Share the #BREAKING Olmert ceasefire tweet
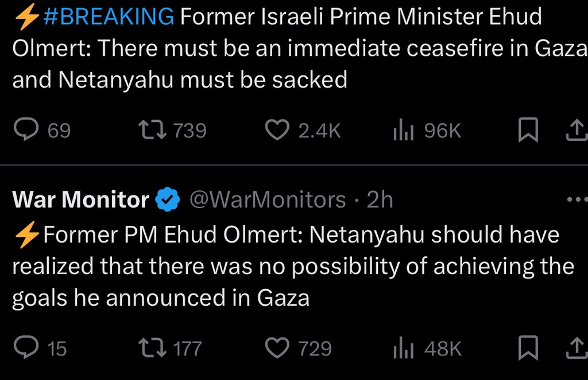Viewport: 588px width, 380px height. [x=575, y=130]
